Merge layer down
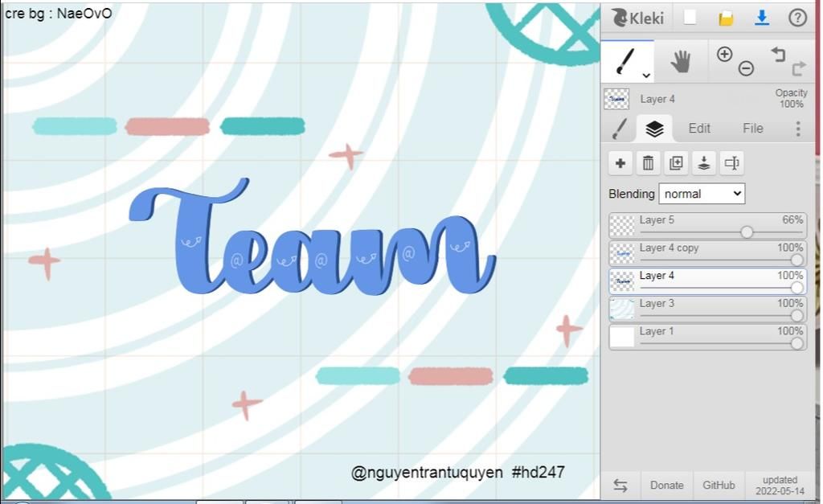The height and width of the screenshot is (504, 823). point(704,163)
